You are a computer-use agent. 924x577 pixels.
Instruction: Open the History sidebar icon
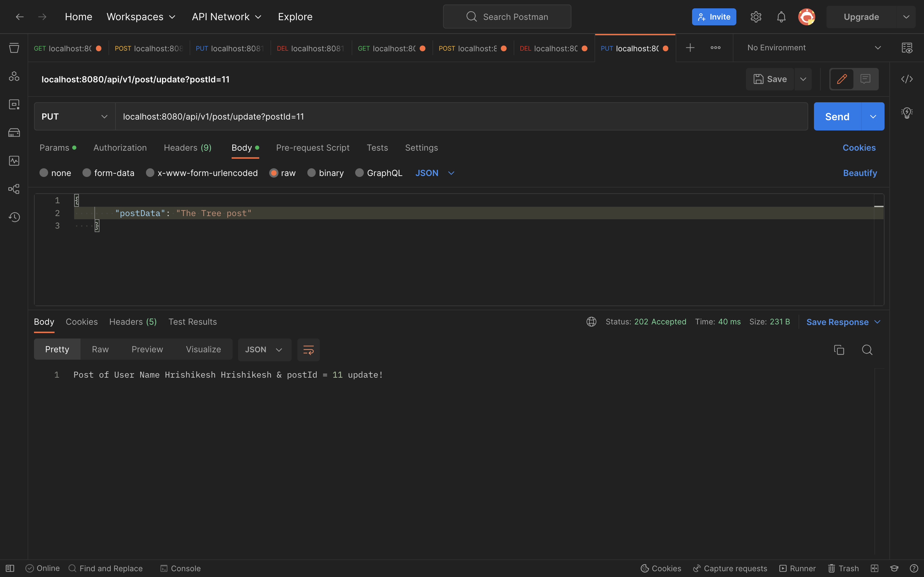pyautogui.click(x=14, y=217)
